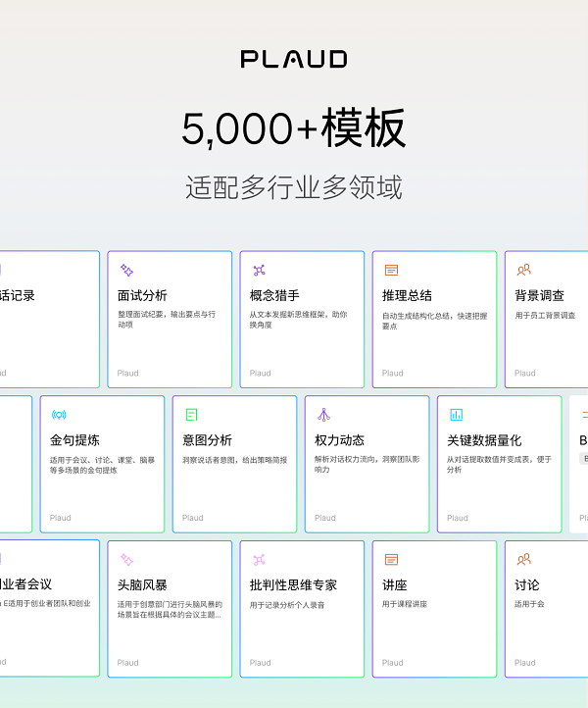This screenshot has width=588, height=708.
Task: Click the 业者会议 card title
Action: (x=25, y=584)
